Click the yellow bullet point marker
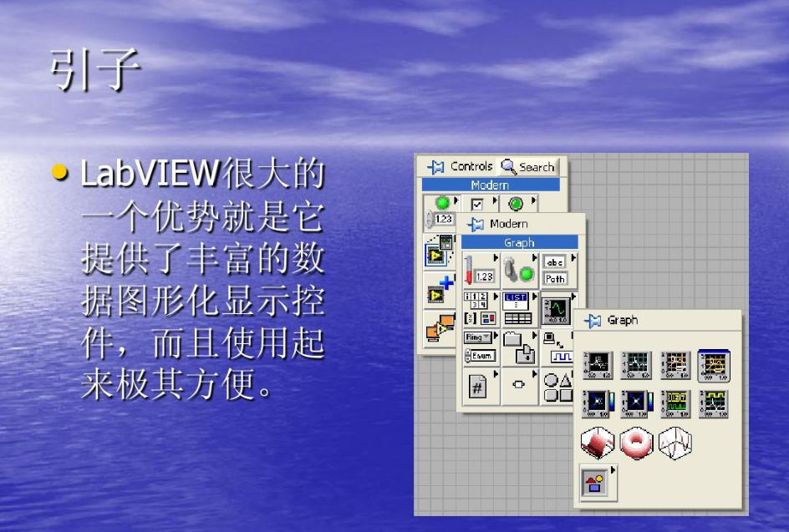Viewport: 789px width, 532px height. tap(60, 172)
